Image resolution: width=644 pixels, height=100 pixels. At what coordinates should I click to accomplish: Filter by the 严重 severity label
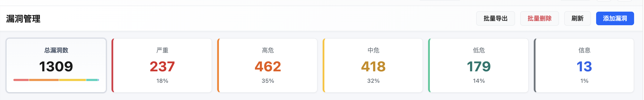(162, 50)
